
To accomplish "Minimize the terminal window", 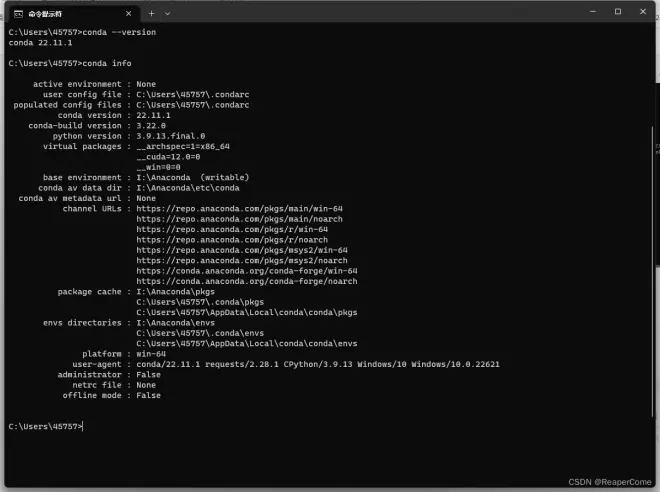I will point(593,12).
